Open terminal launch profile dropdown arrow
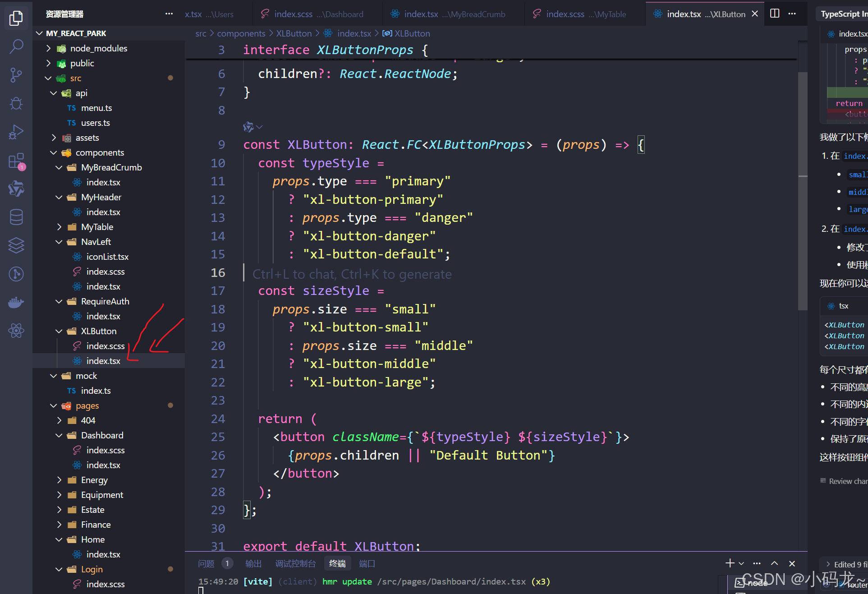Viewport: 868px width, 594px height. (x=741, y=563)
